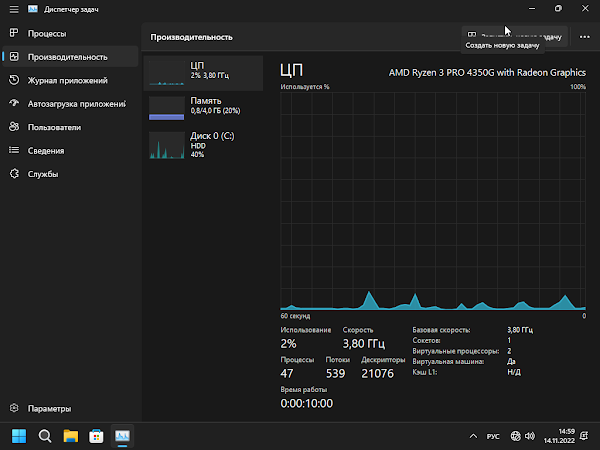Viewport: 600px width, 450px height.
Task: Open the Windows Start menu
Action: pos(19,436)
